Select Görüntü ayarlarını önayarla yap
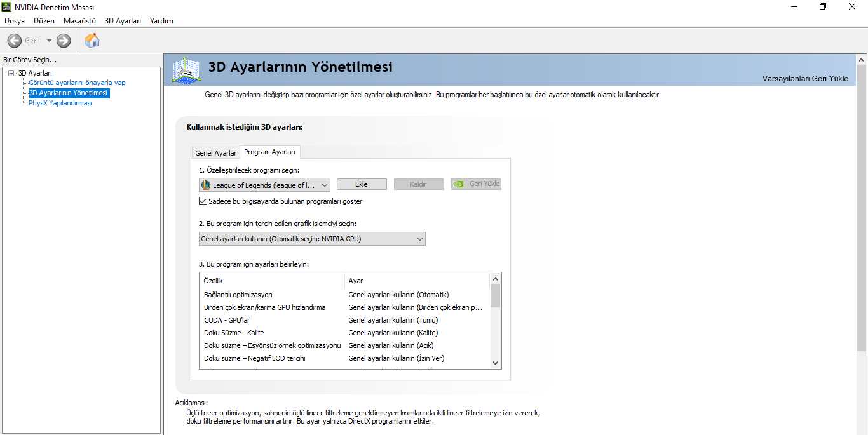This screenshot has height=435, width=868. [78, 83]
